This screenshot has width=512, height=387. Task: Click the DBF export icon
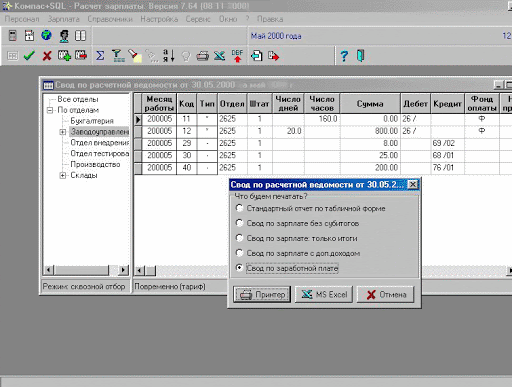click(237, 56)
